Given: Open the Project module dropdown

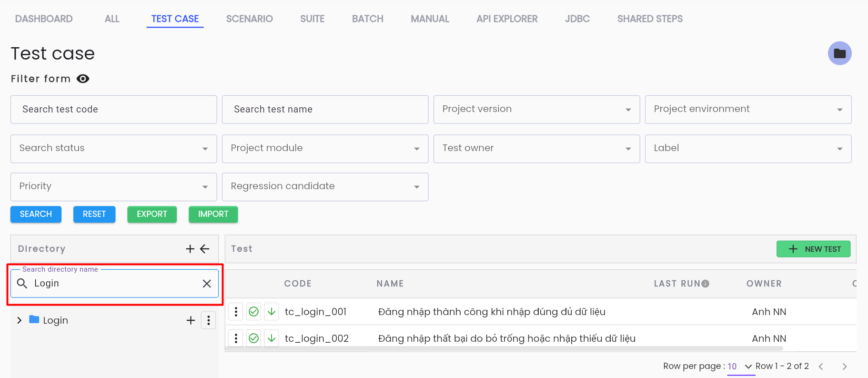Looking at the screenshot, I should point(325,149).
